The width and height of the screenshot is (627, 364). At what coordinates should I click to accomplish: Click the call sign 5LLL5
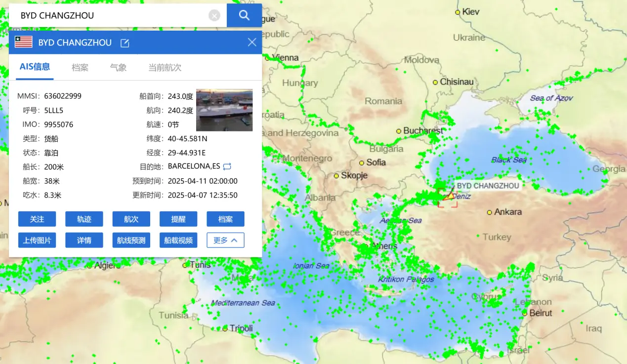point(54,110)
